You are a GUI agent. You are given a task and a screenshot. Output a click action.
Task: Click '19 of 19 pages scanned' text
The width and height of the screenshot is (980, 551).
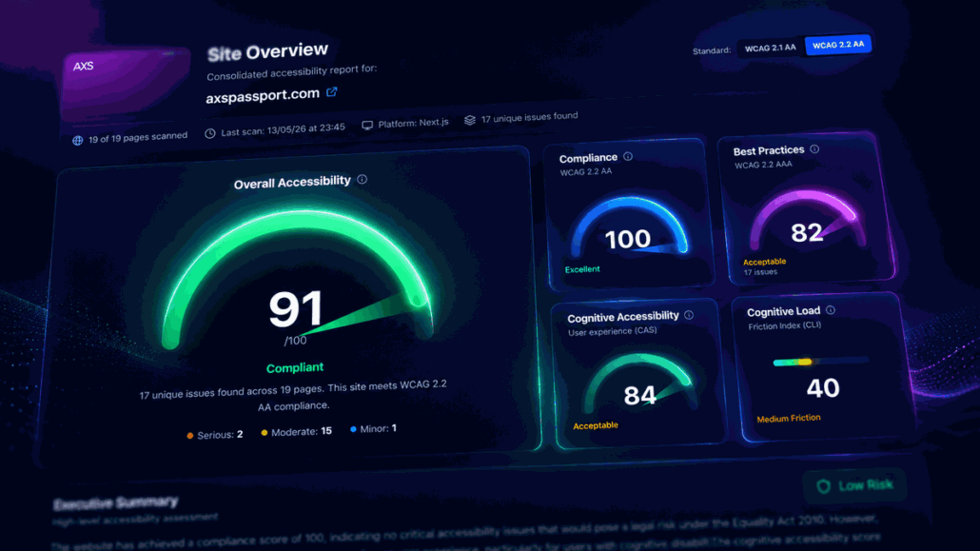tap(138, 138)
